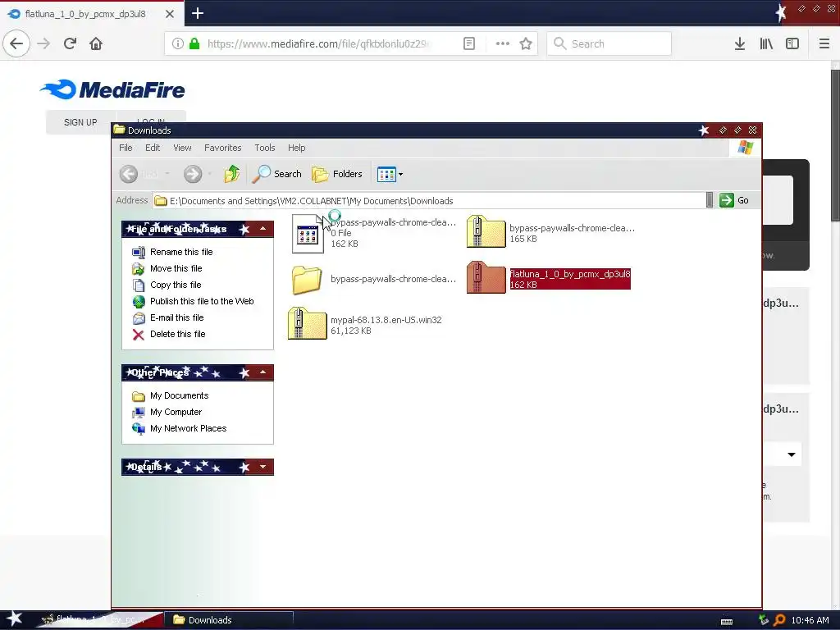Select the bypass-paywalls 0 File item
The height and width of the screenshot is (630, 840).
pos(373,233)
